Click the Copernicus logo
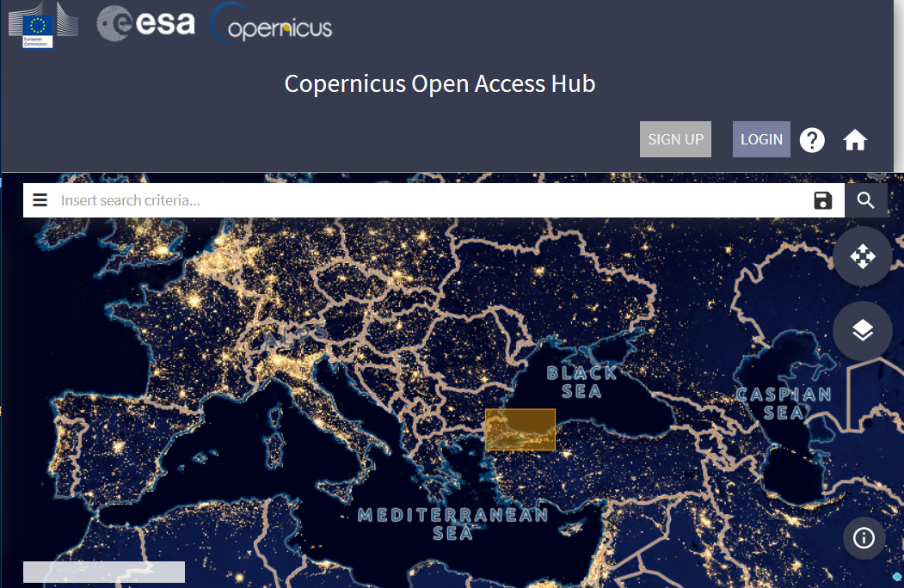This screenshot has height=588, width=904. (271, 24)
